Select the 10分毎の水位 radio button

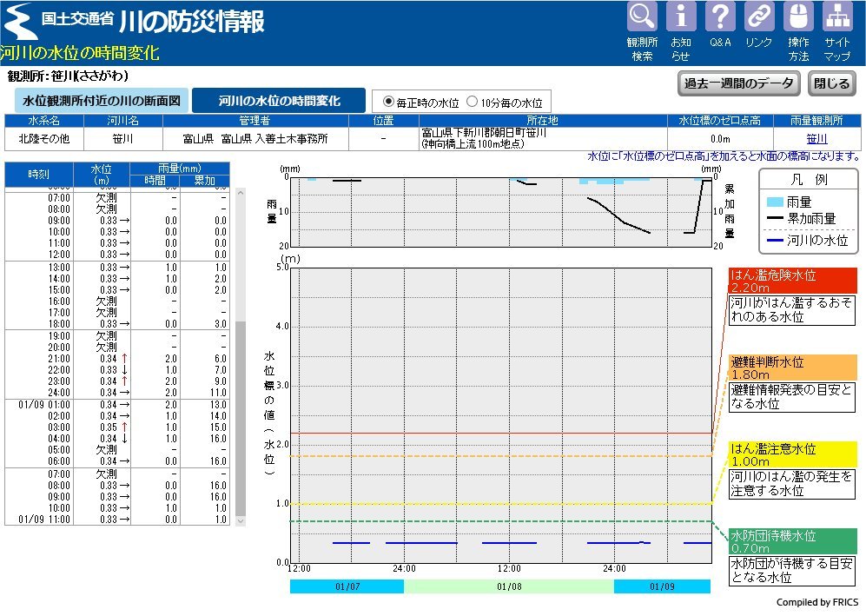pyautogui.click(x=473, y=102)
